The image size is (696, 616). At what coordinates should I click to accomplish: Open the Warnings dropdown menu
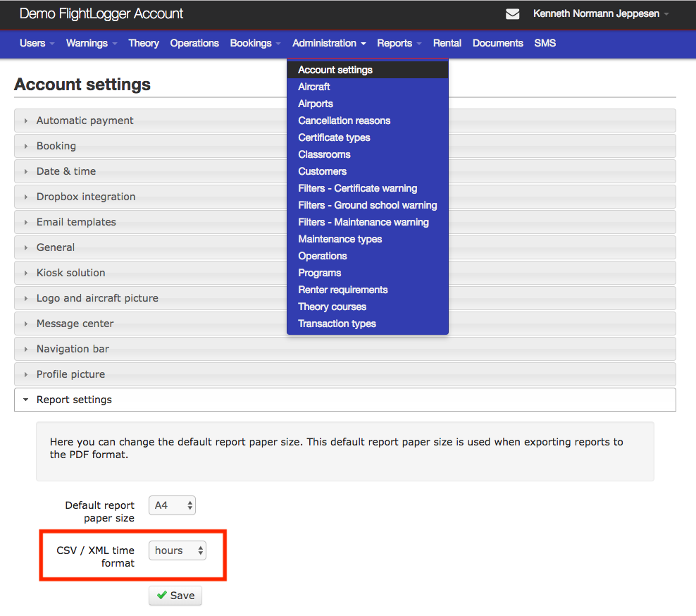point(92,43)
